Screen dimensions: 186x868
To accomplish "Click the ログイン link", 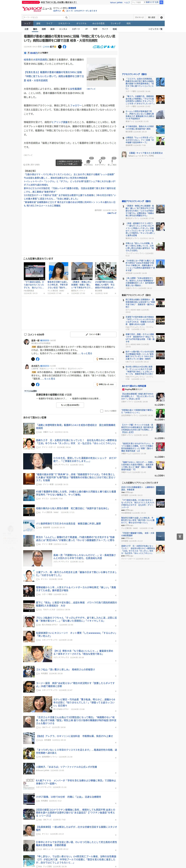I will pos(57,11).
